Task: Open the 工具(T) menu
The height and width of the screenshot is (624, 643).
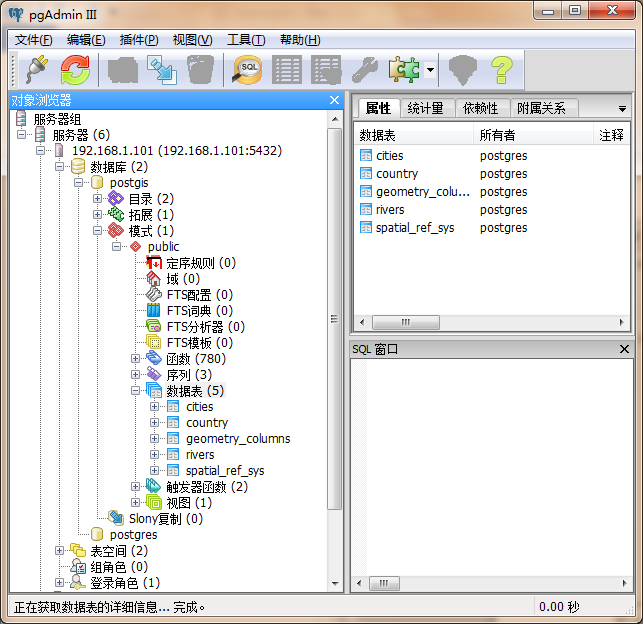Action: (x=246, y=40)
